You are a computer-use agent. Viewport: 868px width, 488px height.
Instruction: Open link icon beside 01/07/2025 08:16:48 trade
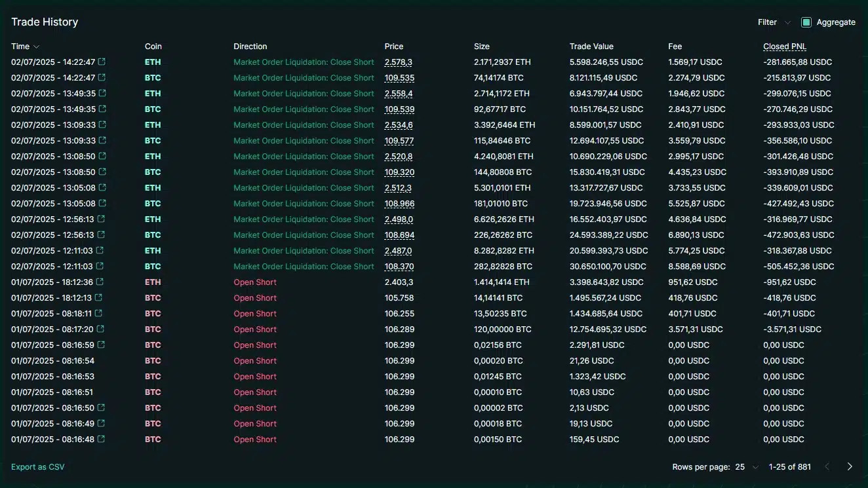point(101,440)
